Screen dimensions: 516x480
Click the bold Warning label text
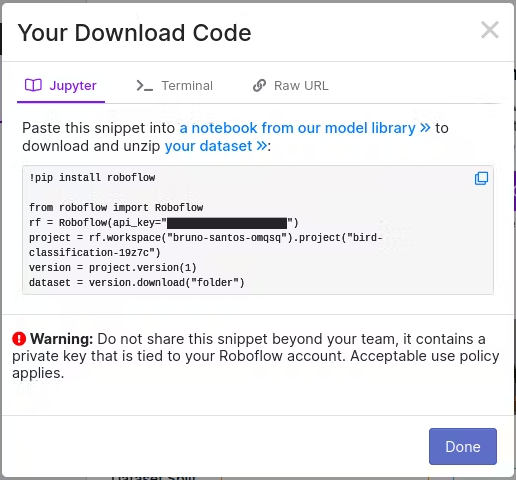[62, 339]
